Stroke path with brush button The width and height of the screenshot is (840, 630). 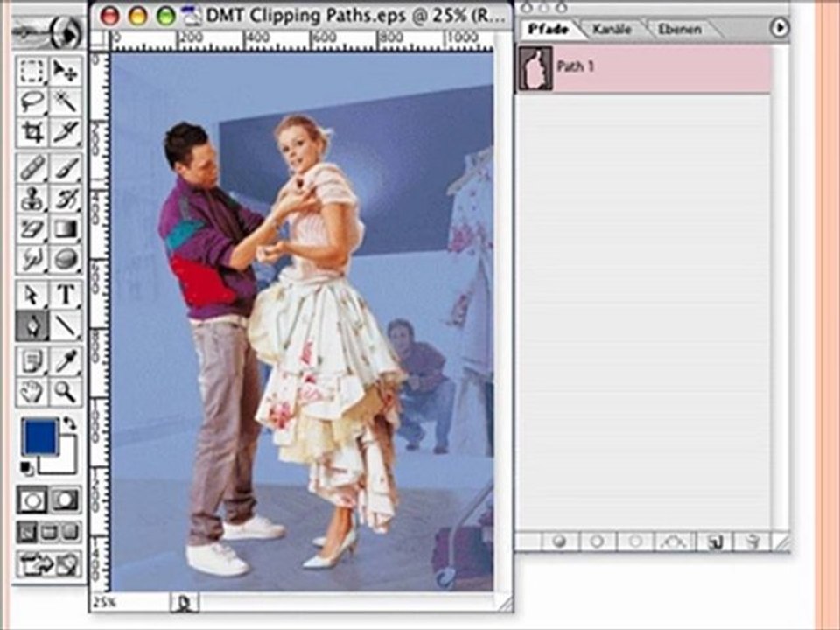[x=597, y=542]
